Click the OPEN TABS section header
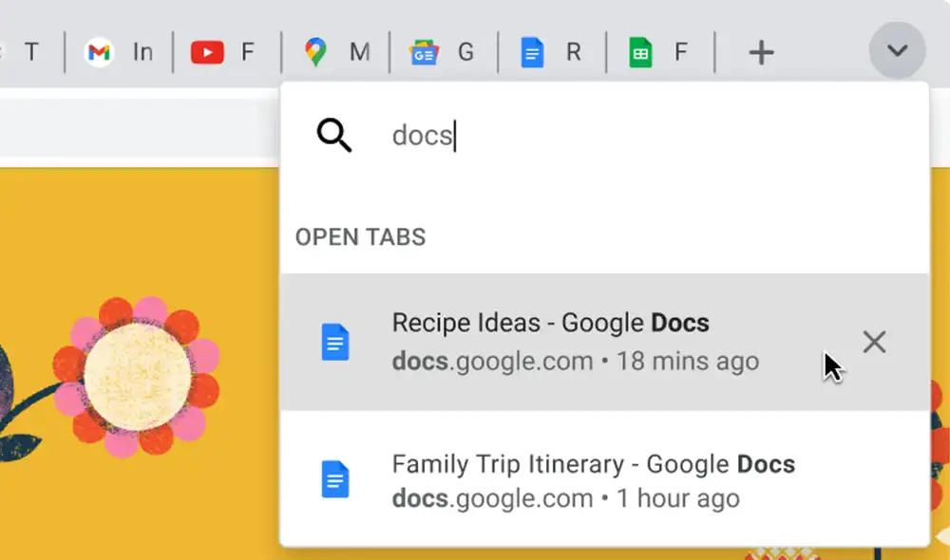 tap(360, 237)
